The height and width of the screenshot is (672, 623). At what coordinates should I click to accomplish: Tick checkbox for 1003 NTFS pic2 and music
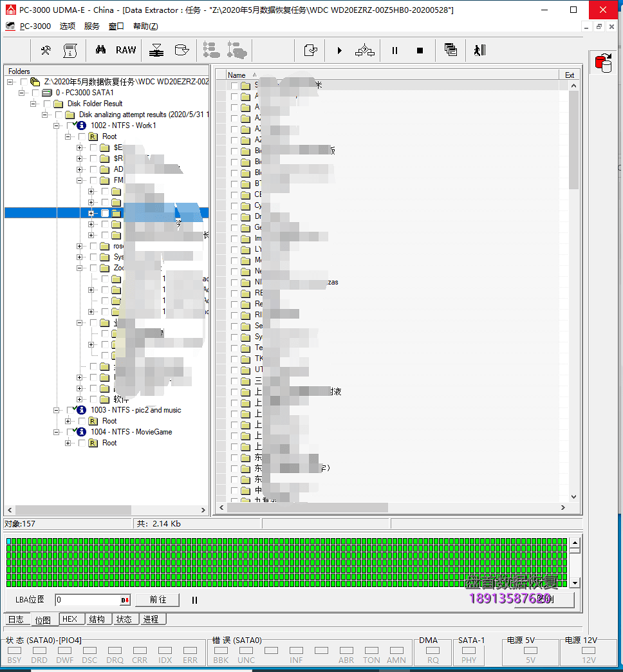(70, 410)
